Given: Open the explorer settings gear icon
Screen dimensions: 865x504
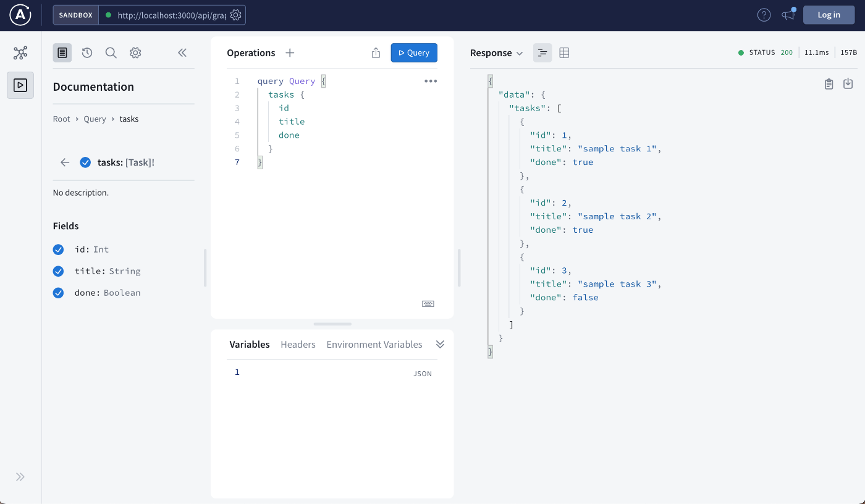Looking at the screenshot, I should [135, 52].
